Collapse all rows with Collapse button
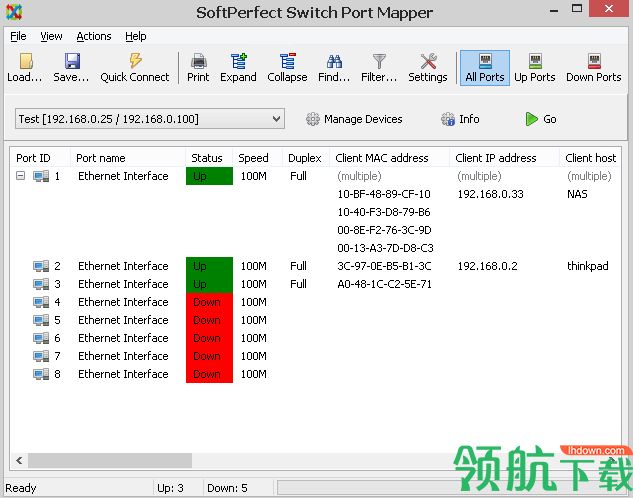Viewport: 633px width, 498px height. [x=287, y=67]
